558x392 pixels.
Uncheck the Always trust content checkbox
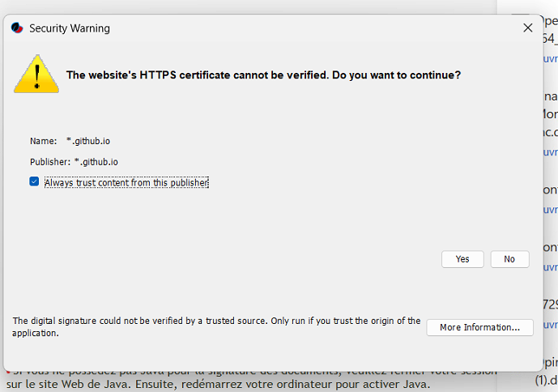point(34,181)
